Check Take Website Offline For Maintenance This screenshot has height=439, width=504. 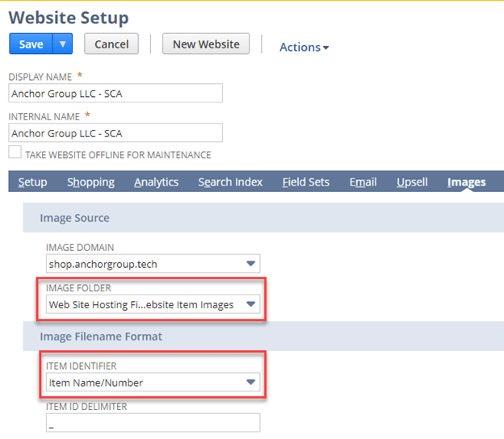point(15,153)
